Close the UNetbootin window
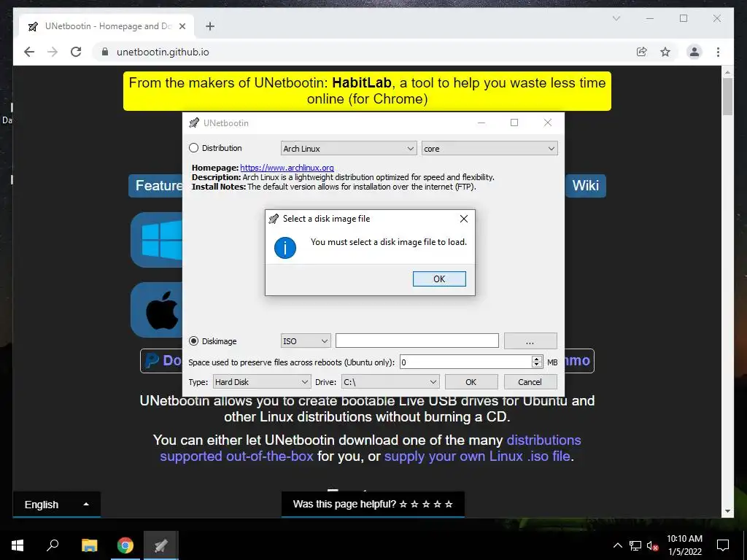Image resolution: width=747 pixels, height=560 pixels. click(x=548, y=122)
